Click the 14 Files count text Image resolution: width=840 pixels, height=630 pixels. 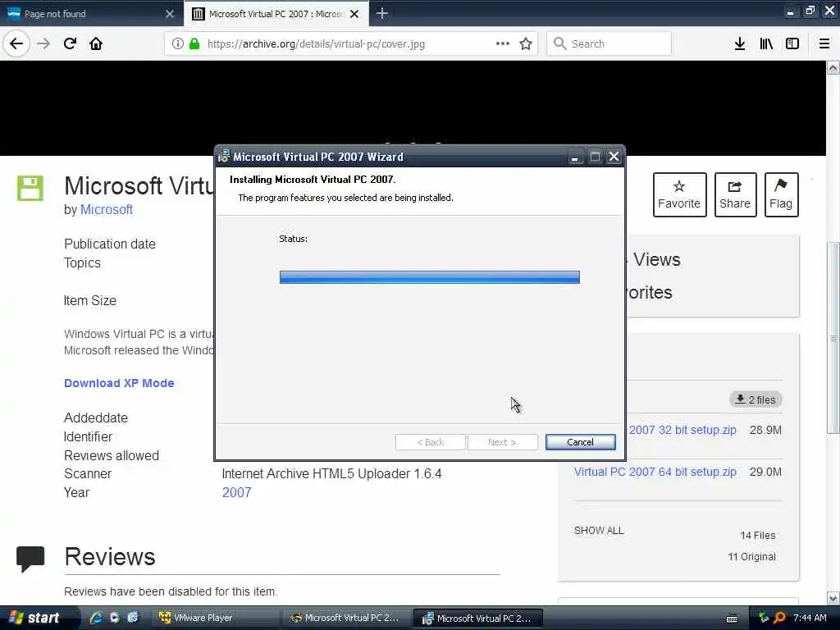tap(757, 535)
